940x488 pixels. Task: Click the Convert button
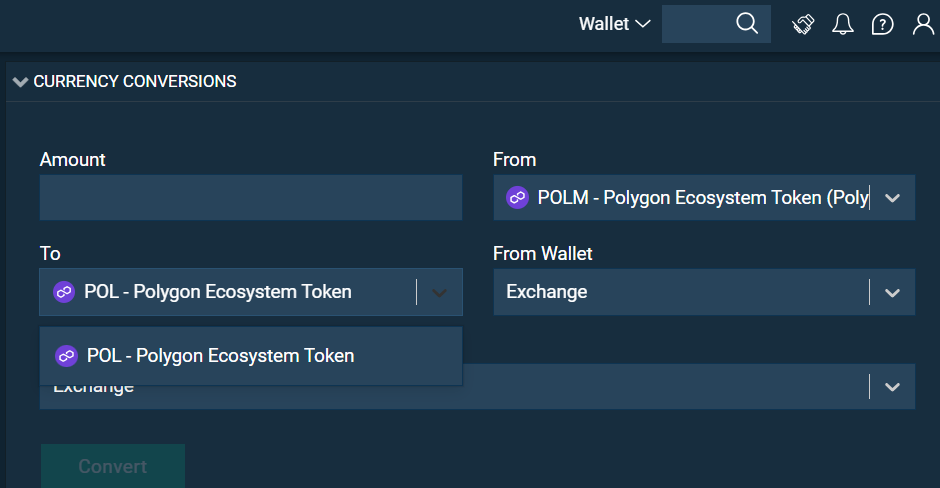(113, 466)
